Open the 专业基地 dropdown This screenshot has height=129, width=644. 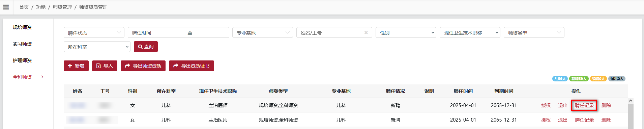263,33
